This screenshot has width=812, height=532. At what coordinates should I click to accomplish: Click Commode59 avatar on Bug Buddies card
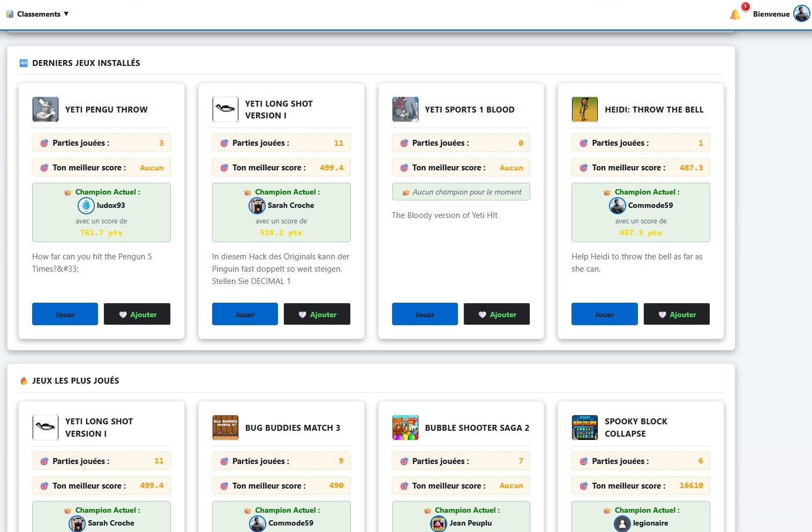pyautogui.click(x=258, y=523)
